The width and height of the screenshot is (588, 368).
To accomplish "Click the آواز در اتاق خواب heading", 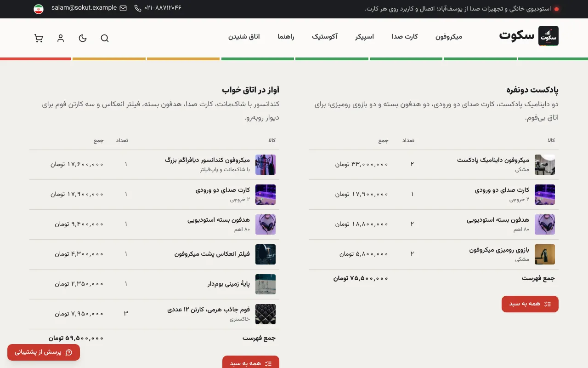I will 250,90.
